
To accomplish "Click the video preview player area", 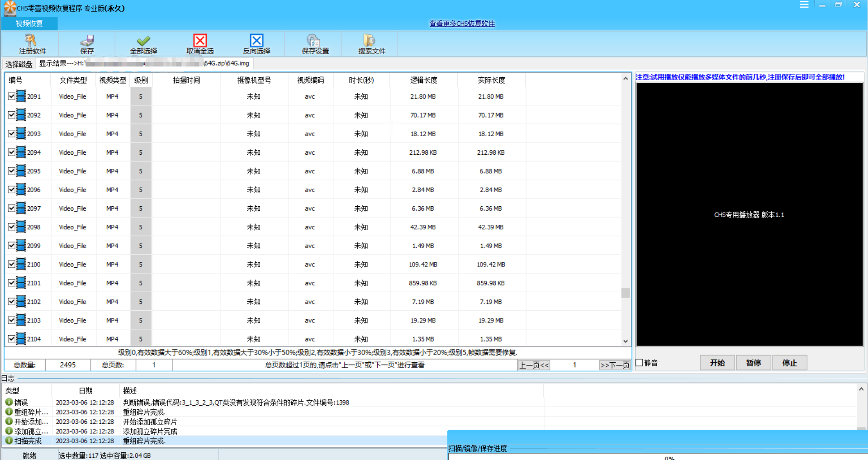I will pos(749,214).
